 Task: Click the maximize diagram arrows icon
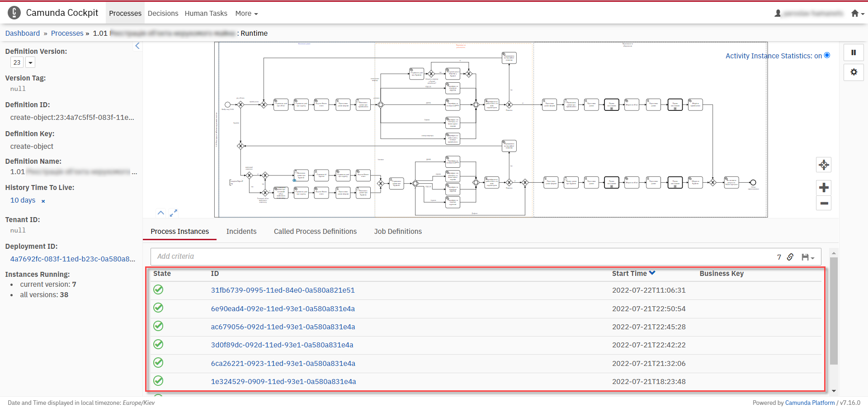pyautogui.click(x=174, y=213)
